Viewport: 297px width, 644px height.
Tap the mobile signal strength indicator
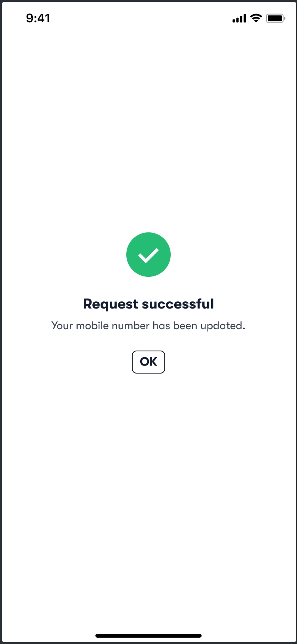tap(239, 18)
